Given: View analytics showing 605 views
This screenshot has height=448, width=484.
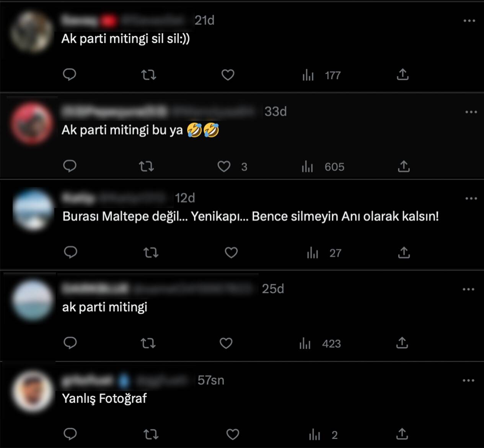Looking at the screenshot, I should 323,167.
